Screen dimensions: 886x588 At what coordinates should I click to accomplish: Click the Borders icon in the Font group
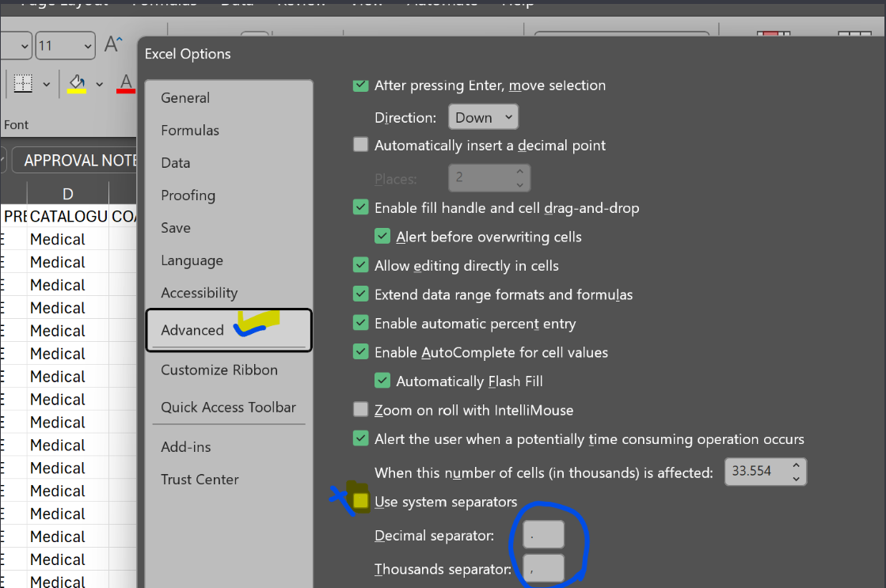23,84
